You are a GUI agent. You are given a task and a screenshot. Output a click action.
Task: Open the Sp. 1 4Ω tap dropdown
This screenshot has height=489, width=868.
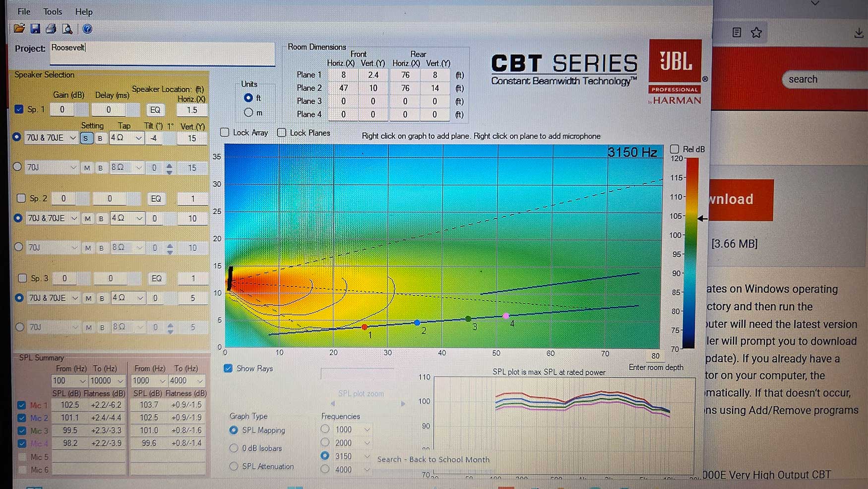click(x=138, y=138)
